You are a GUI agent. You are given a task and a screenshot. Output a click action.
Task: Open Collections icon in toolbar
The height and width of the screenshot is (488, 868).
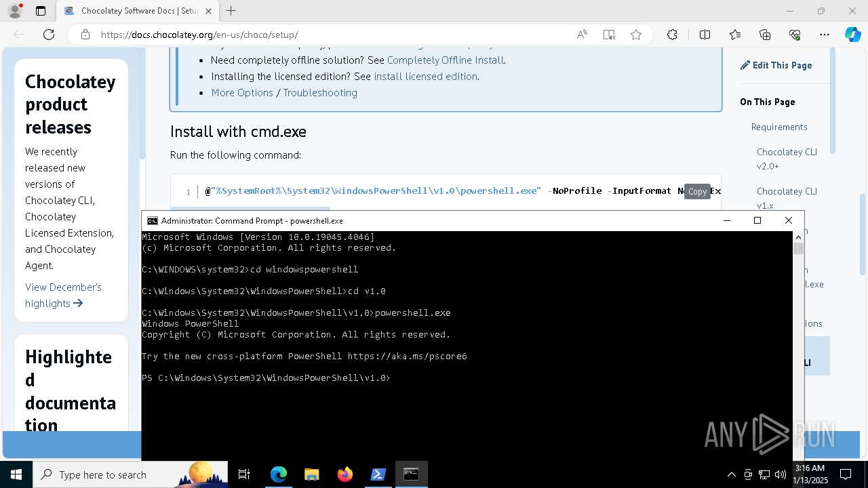click(x=765, y=35)
